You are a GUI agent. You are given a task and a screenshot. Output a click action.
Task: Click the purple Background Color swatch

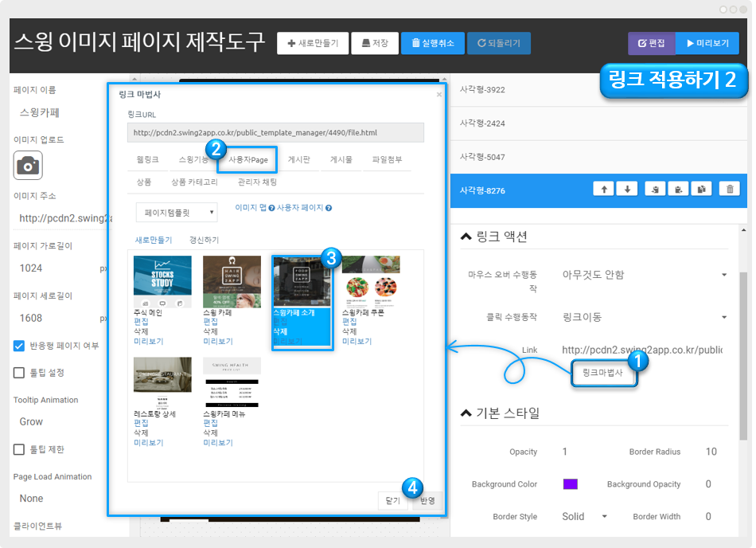[x=570, y=484]
